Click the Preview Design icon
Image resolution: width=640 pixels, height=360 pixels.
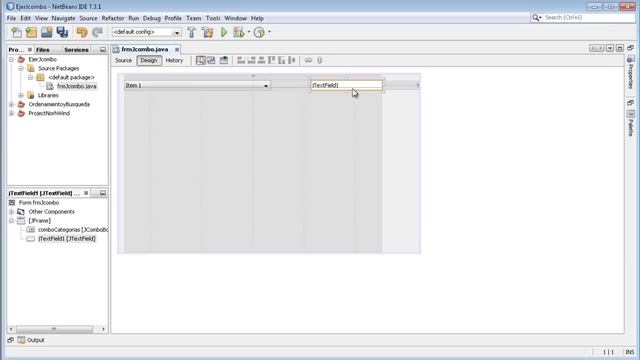coord(224,60)
